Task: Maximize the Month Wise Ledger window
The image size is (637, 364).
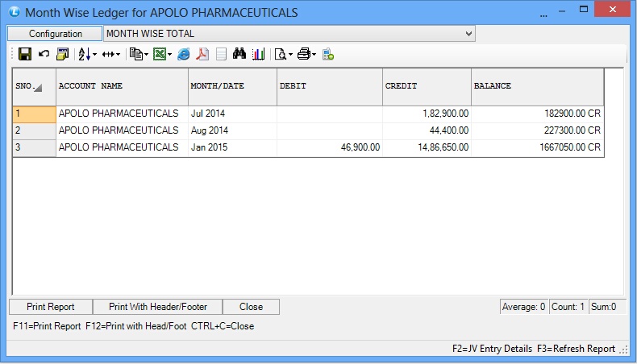Action: coord(583,9)
